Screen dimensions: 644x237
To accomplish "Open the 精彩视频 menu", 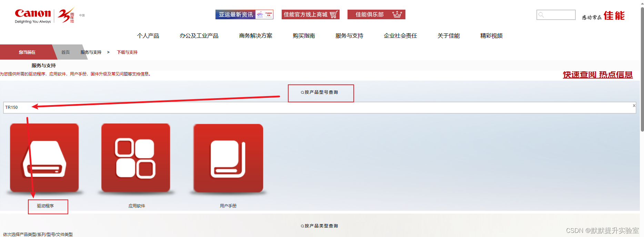I will point(491,36).
